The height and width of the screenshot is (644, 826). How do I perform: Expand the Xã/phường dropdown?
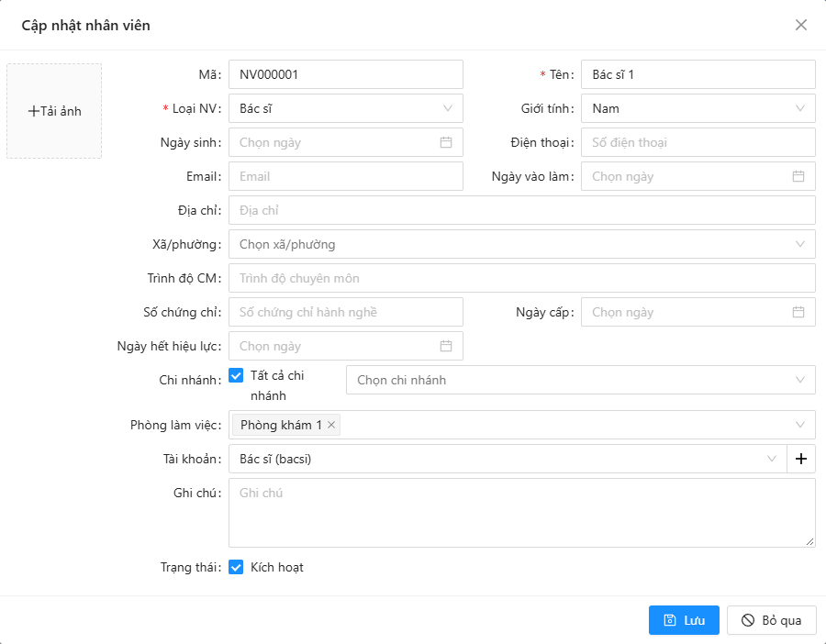coord(522,244)
